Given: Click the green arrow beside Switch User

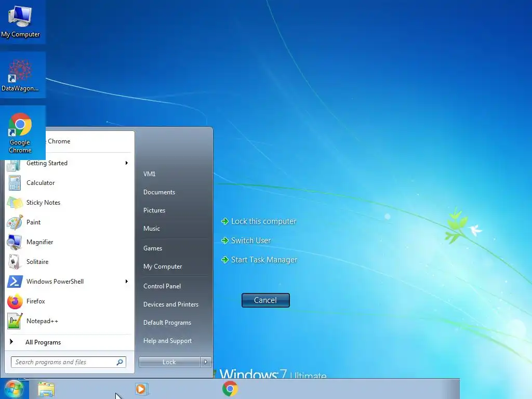Looking at the screenshot, I should (225, 241).
